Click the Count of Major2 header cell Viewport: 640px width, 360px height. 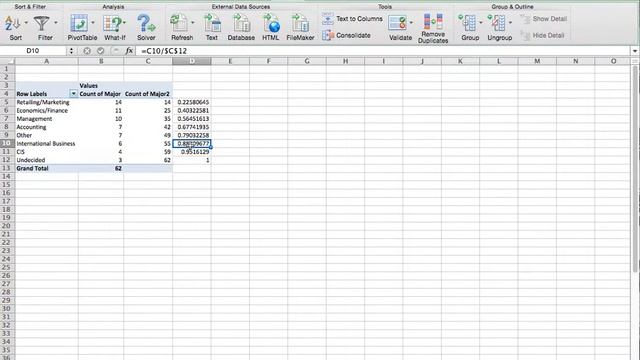pyautogui.click(x=148, y=94)
